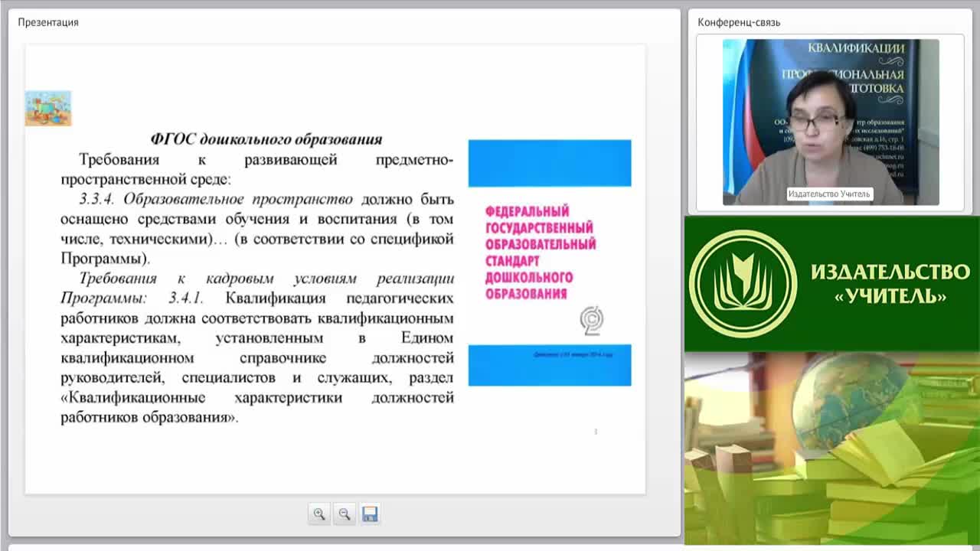Zoom out of the presentation slide

[x=345, y=514]
